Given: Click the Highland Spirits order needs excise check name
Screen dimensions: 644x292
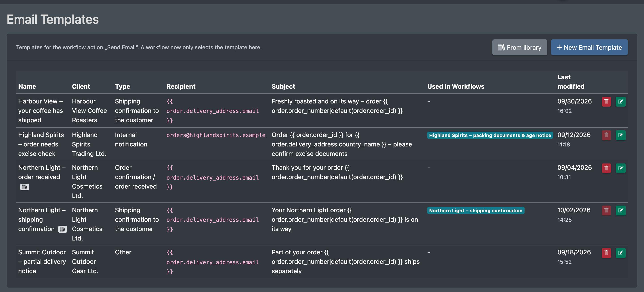Looking at the screenshot, I should tap(41, 144).
